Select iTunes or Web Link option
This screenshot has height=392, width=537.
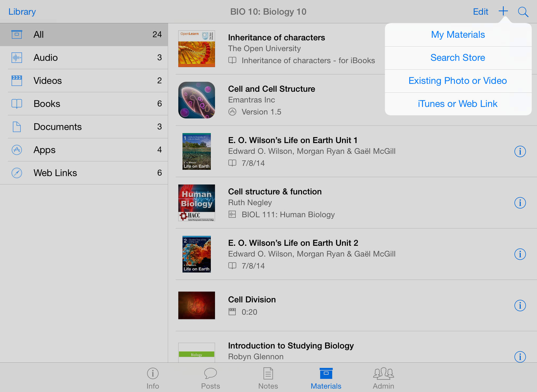pos(458,103)
